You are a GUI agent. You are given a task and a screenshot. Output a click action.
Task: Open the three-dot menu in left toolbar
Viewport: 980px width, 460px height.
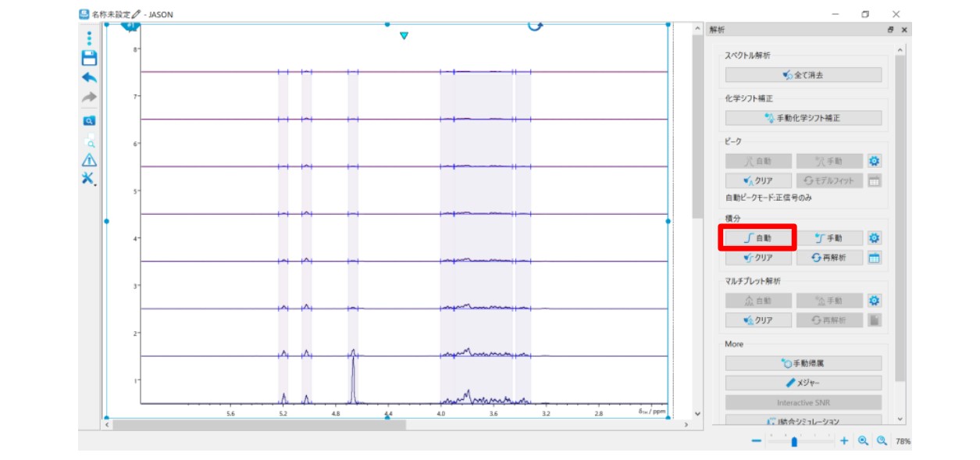tap(89, 38)
